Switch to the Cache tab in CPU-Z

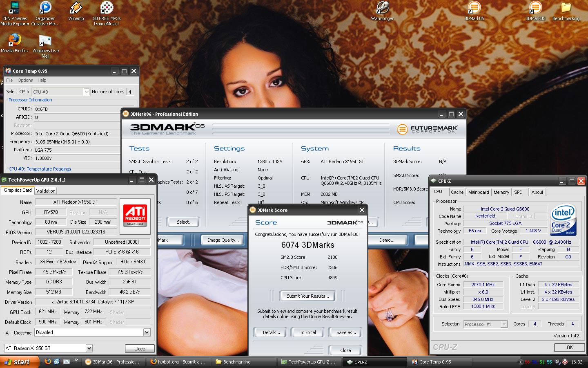[457, 192]
